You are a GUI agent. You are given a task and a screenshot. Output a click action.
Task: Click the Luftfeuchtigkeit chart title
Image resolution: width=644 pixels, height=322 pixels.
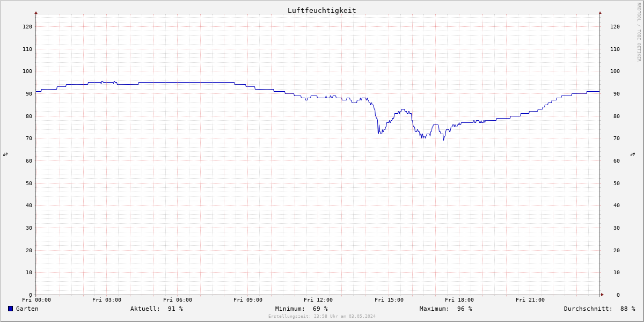click(322, 10)
